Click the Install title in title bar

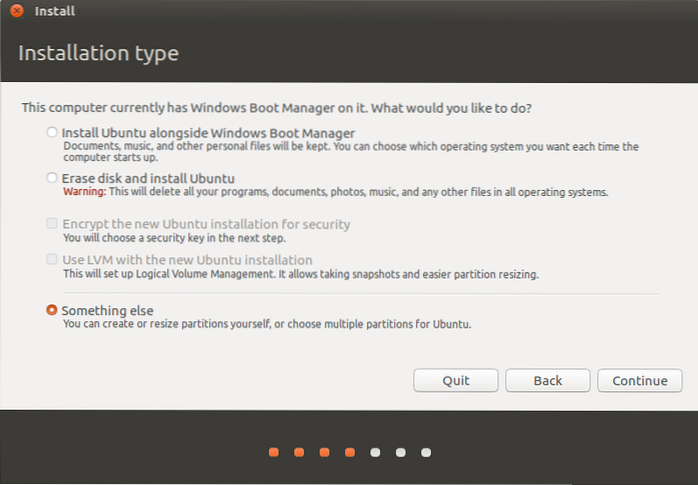(x=55, y=11)
